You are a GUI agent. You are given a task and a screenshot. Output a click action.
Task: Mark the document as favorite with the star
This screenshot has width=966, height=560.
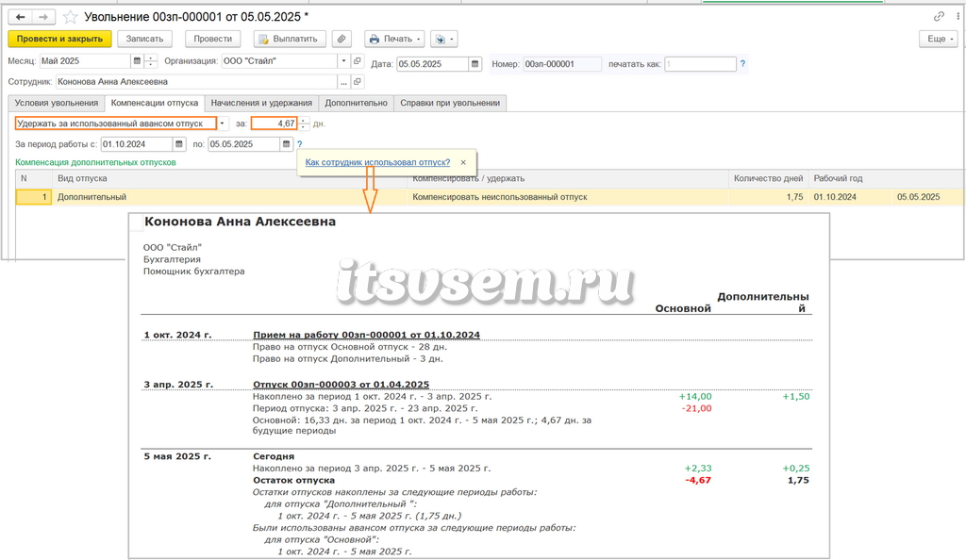pos(70,17)
